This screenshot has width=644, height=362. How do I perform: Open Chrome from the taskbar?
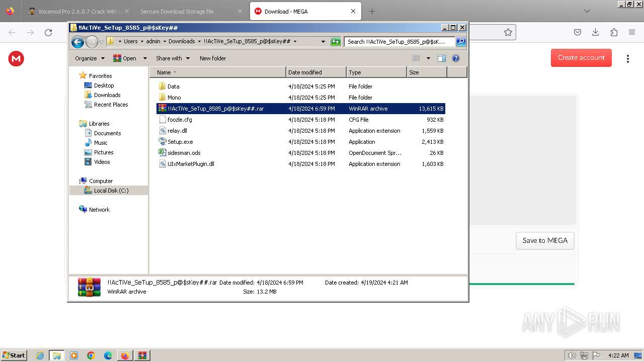click(91, 355)
